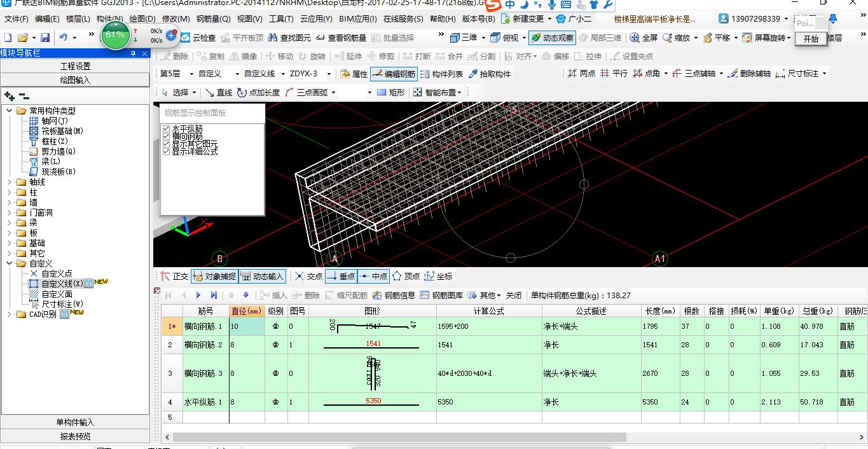Click the new file icon

(8, 38)
